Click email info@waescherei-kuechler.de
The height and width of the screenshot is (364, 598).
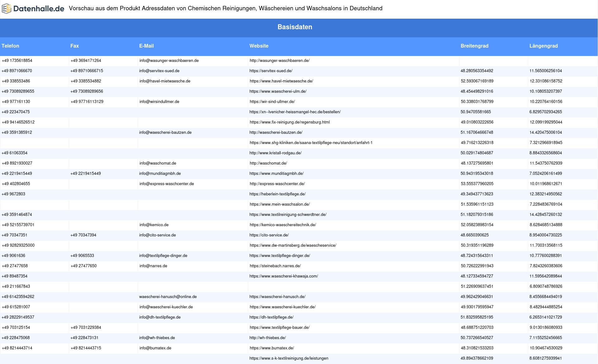click(x=166, y=307)
